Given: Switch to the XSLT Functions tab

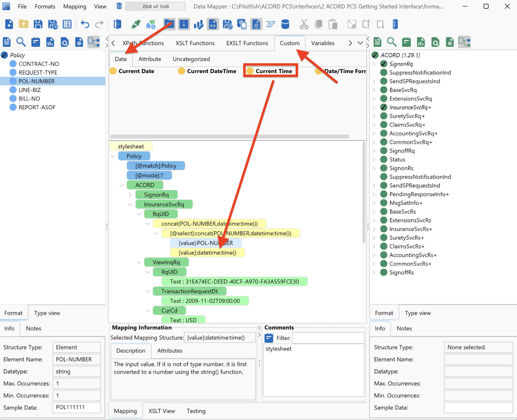Looking at the screenshot, I should 195,43.
